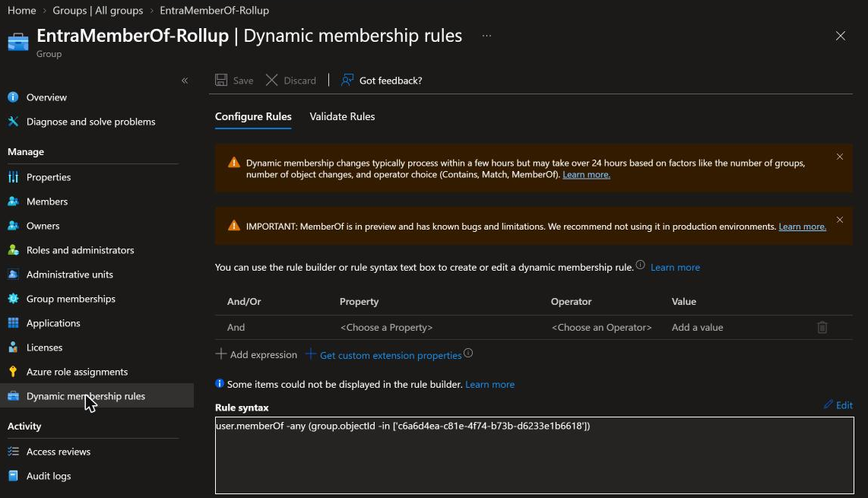Viewport: 868px width, 498px height.
Task: Click the Licenses icon
Action: 13,347
